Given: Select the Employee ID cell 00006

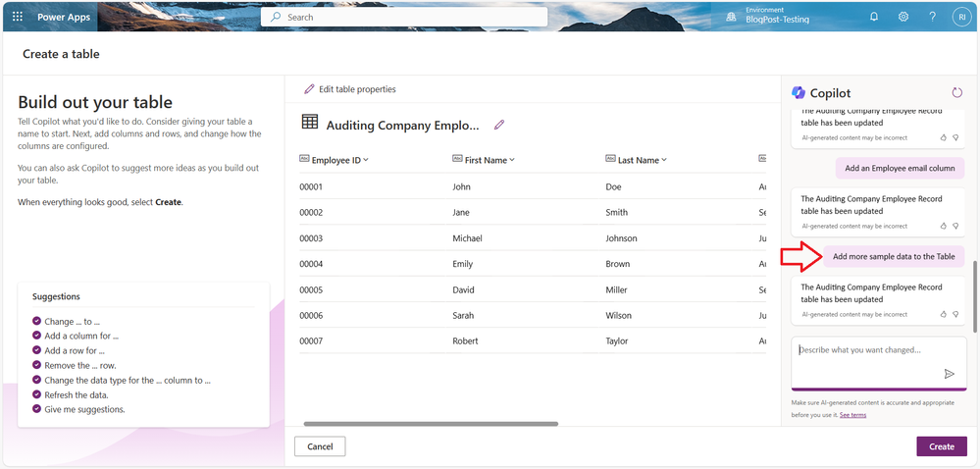Looking at the screenshot, I should (x=311, y=316).
